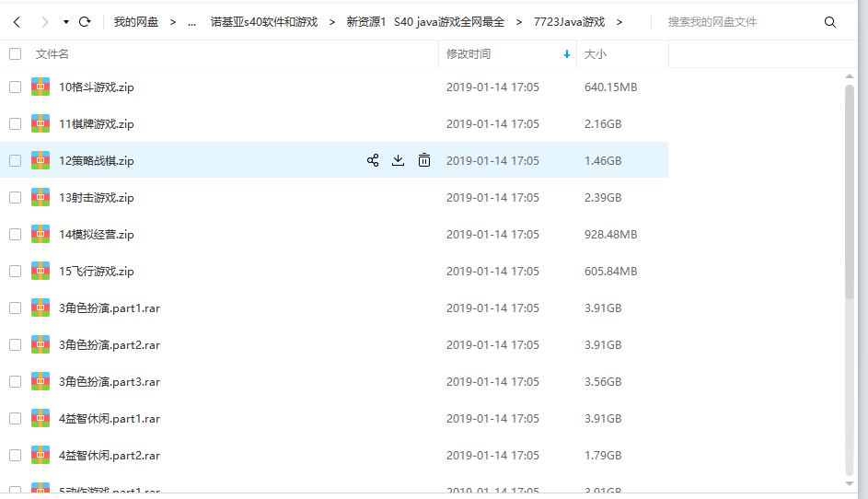Open 诺基亚s40软件和游戏 breadcrumb folder

click(264, 22)
